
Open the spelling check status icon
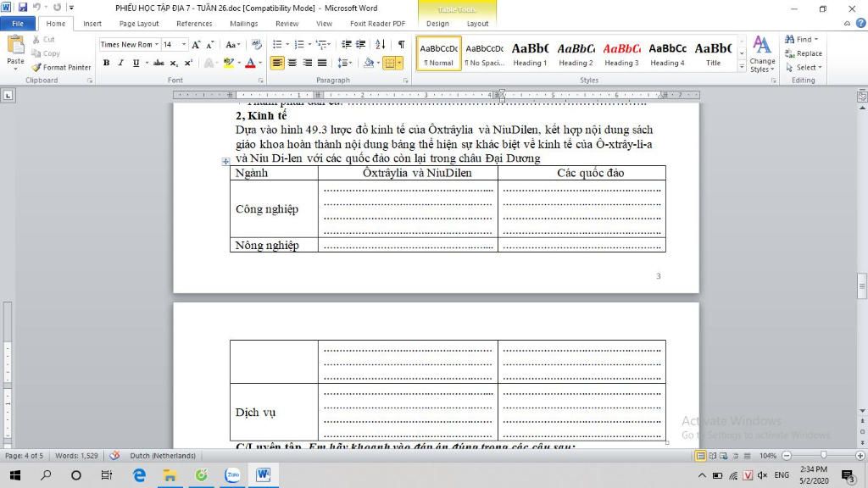click(x=114, y=455)
